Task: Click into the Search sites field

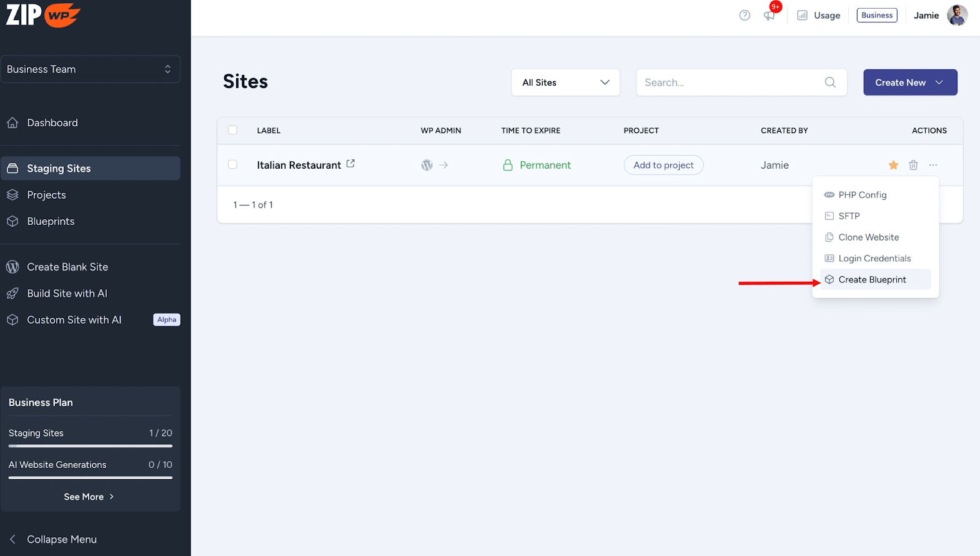Action: pyautogui.click(x=731, y=82)
